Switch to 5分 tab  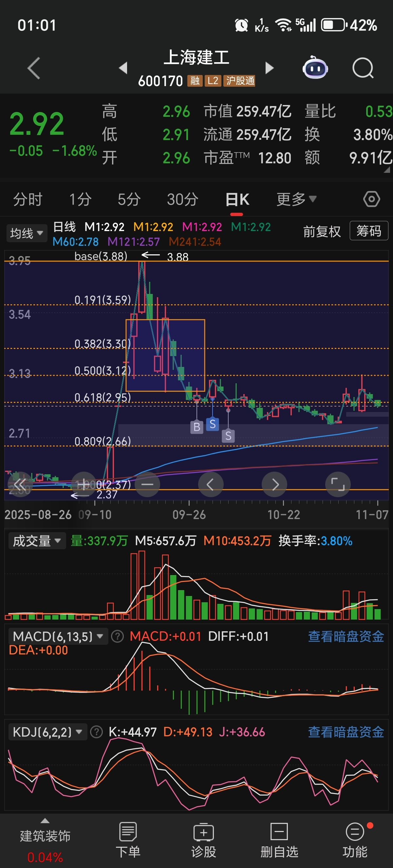129,199
